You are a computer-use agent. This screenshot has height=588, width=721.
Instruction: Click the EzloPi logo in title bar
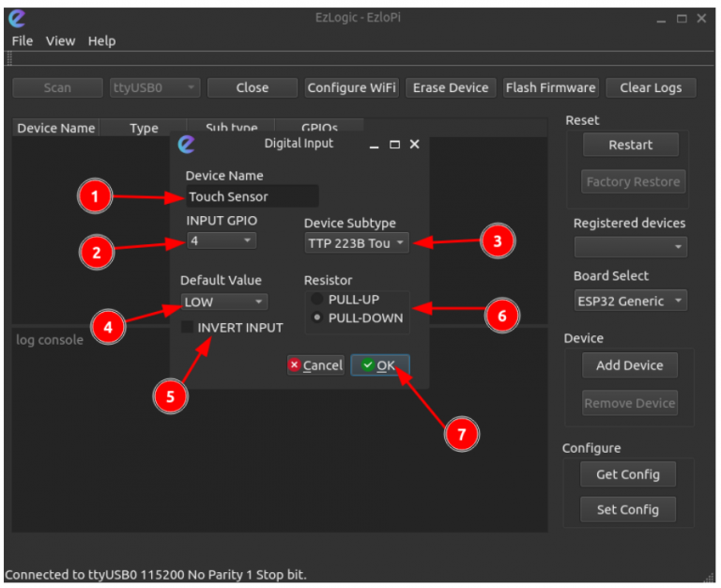[x=17, y=19]
